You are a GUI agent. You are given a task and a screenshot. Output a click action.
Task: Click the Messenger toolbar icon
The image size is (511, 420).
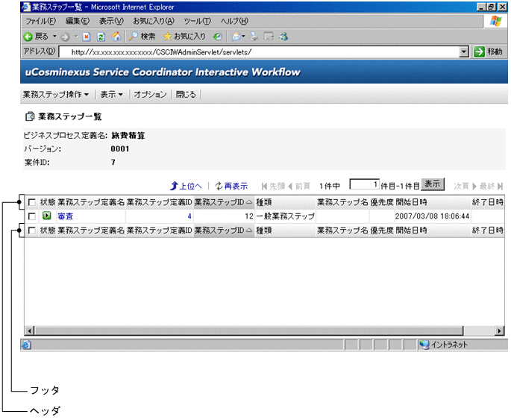point(283,37)
